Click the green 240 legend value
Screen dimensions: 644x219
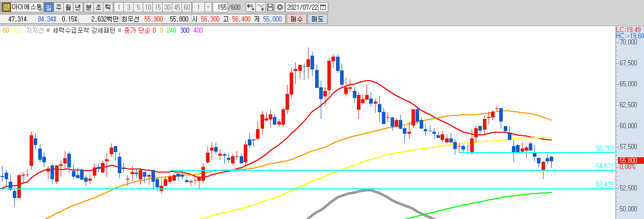point(171,31)
